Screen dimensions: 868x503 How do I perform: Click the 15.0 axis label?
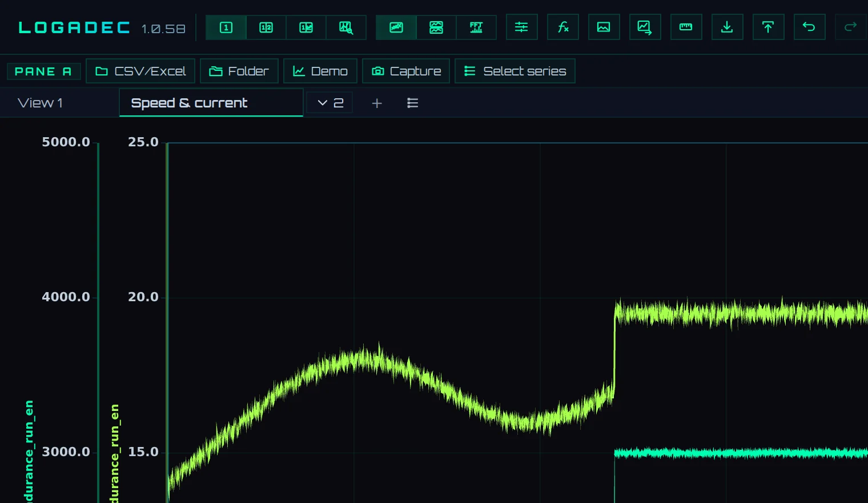pos(143,452)
